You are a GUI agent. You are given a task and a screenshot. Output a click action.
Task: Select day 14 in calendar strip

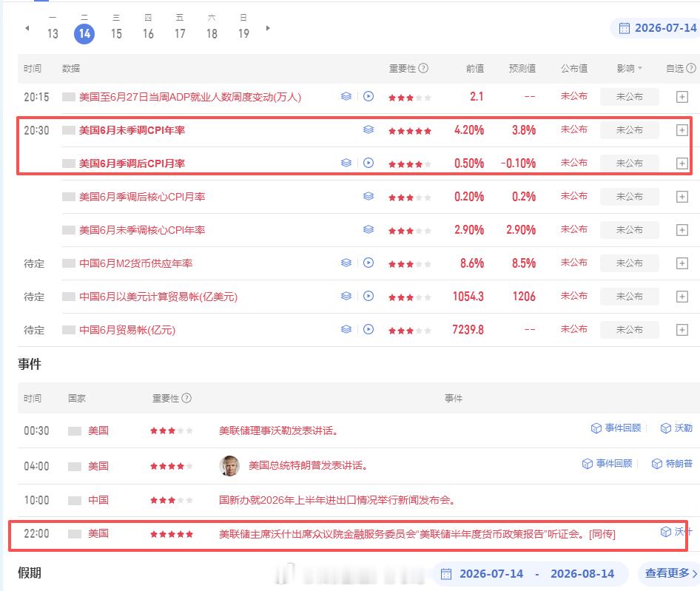coord(84,33)
